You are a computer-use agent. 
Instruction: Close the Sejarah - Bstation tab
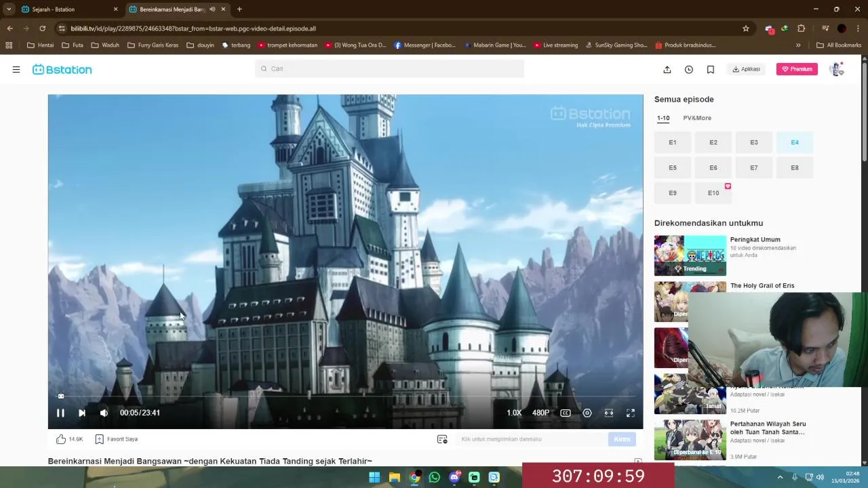click(x=115, y=9)
